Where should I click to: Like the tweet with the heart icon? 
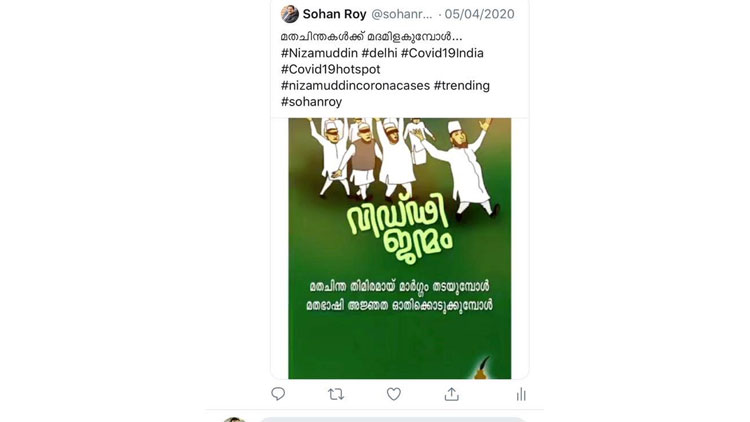(394, 394)
